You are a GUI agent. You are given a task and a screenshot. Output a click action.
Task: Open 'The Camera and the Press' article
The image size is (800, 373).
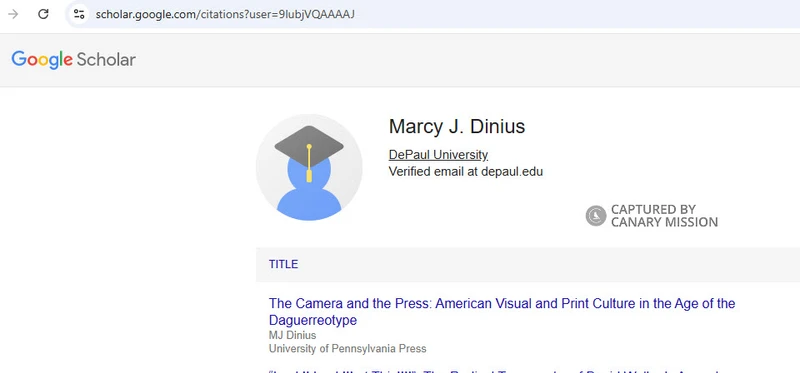click(502, 312)
